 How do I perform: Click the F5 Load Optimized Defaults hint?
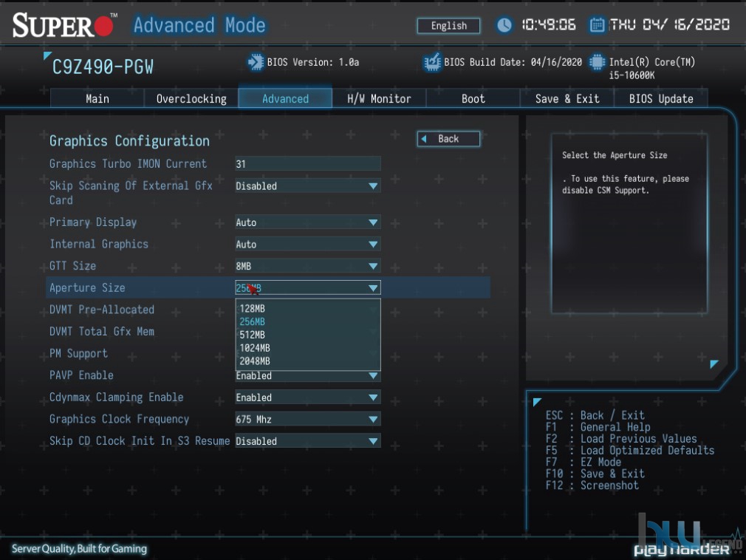point(630,451)
